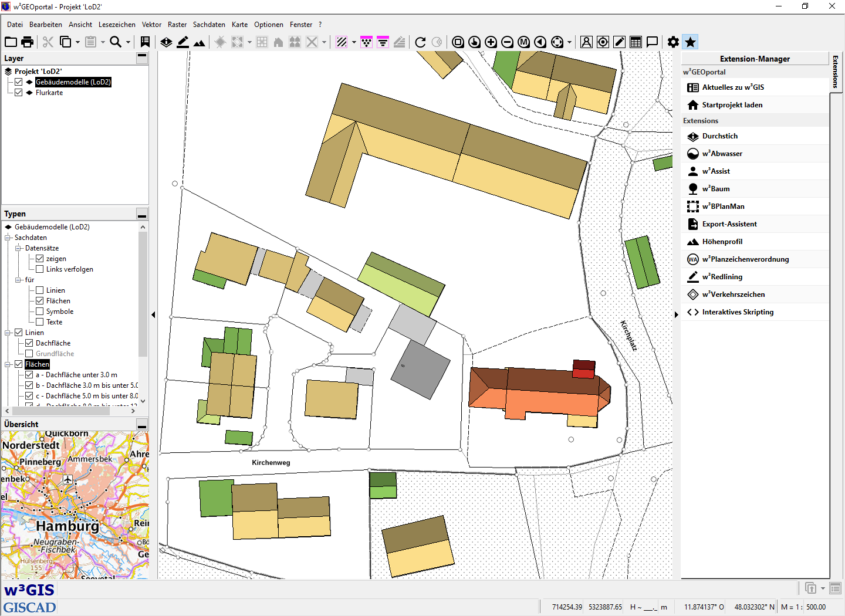
Task: Collapse the Sachdaten tree node
Action: [x=8, y=238]
